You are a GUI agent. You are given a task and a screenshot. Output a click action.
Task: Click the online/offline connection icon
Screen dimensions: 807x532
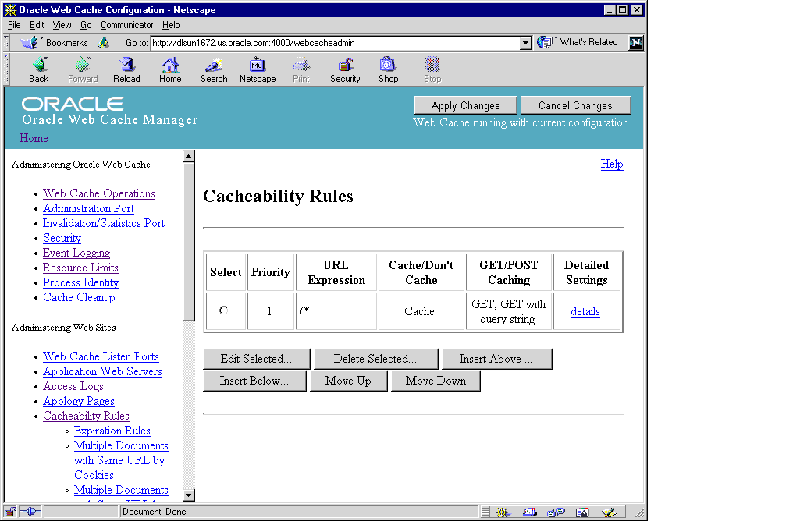pos(30,512)
